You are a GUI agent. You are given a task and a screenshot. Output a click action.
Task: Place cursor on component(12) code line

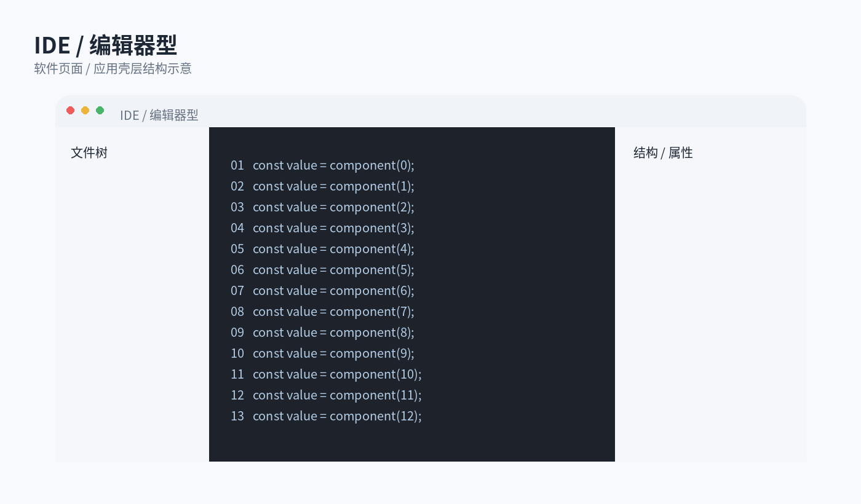(x=337, y=416)
